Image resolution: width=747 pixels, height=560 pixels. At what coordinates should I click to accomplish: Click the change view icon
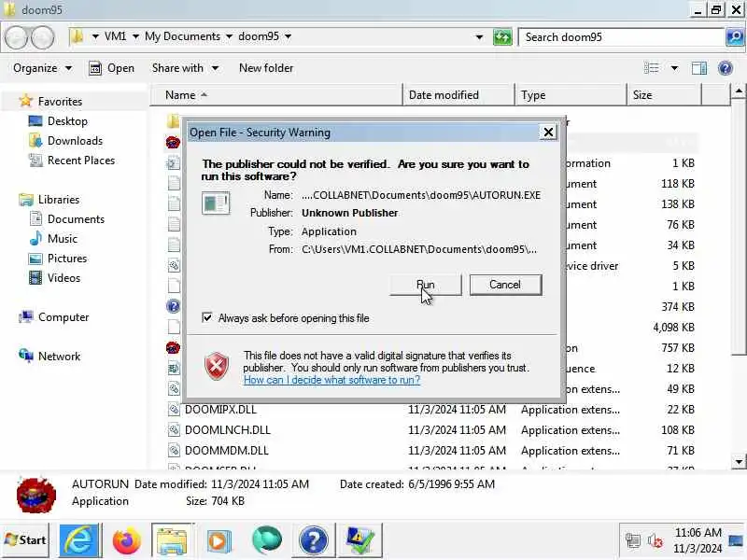651,68
